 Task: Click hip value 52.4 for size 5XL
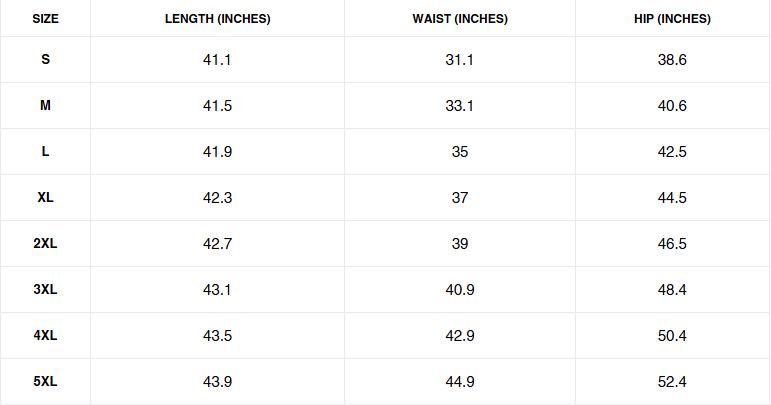pos(672,382)
